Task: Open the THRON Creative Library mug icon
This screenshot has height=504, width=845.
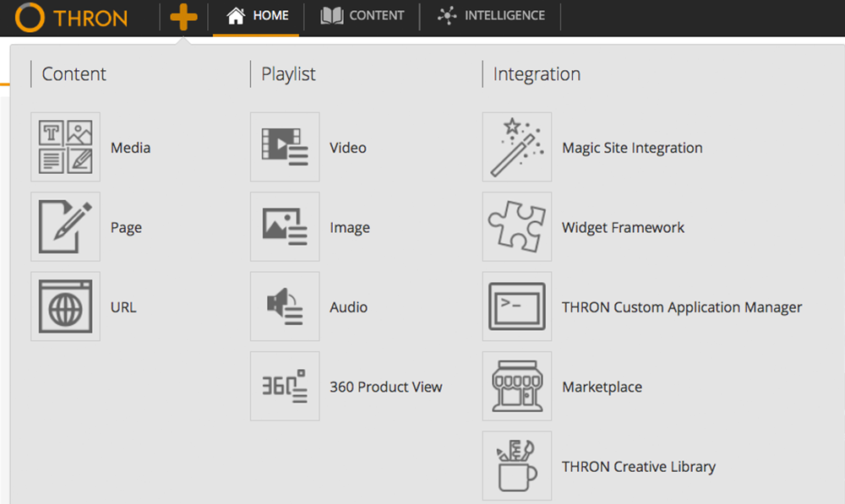Action: (517, 466)
